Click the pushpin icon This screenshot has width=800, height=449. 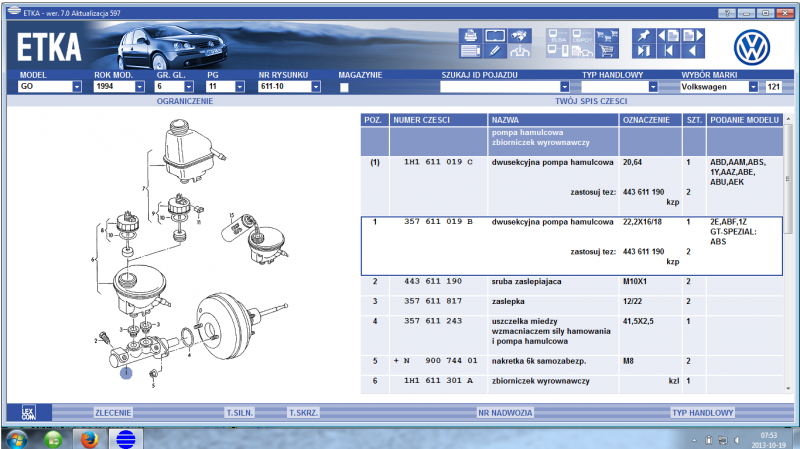pyautogui.click(x=644, y=35)
